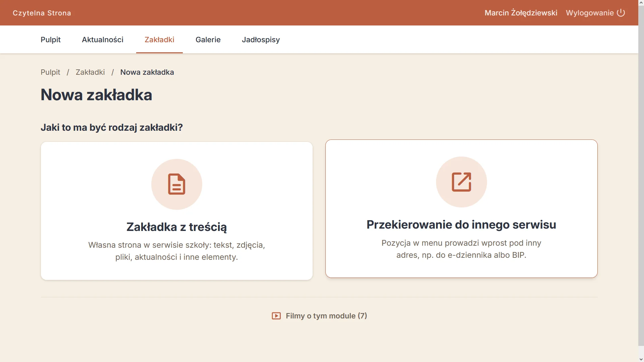Open the Pulpit tab
Image resolution: width=644 pixels, height=362 pixels.
tap(51, 40)
